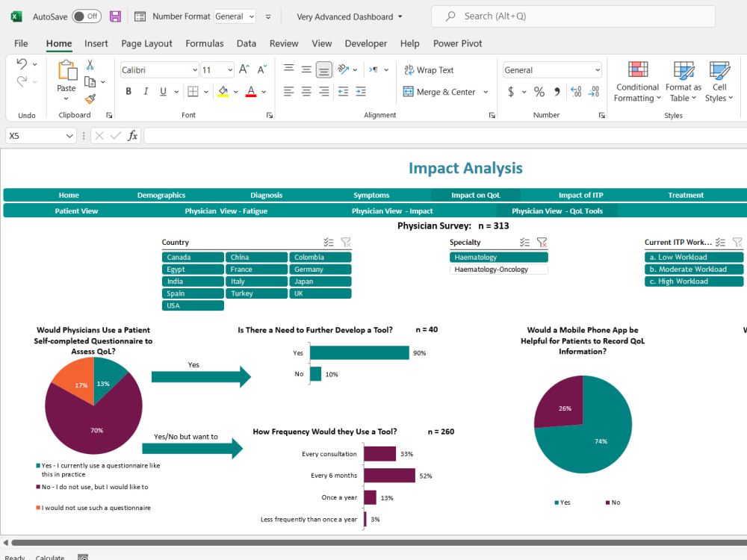Screen dimensions: 747x560
Task: Click the Insert Function fx icon
Action: coord(132,136)
